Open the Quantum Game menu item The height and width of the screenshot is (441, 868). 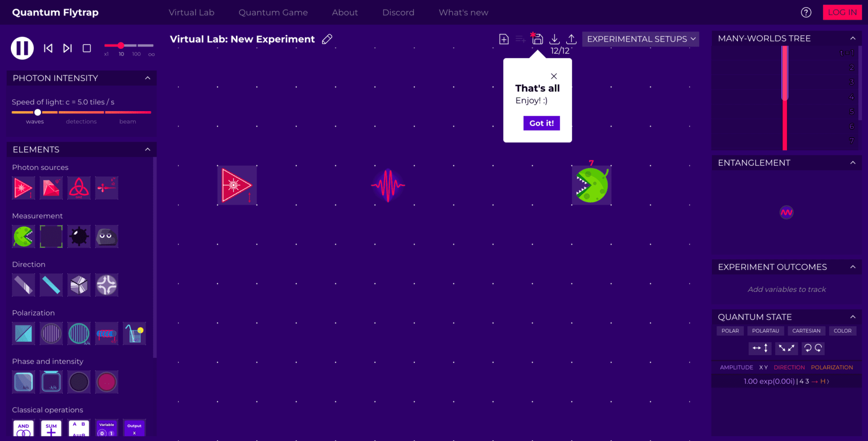coord(273,13)
